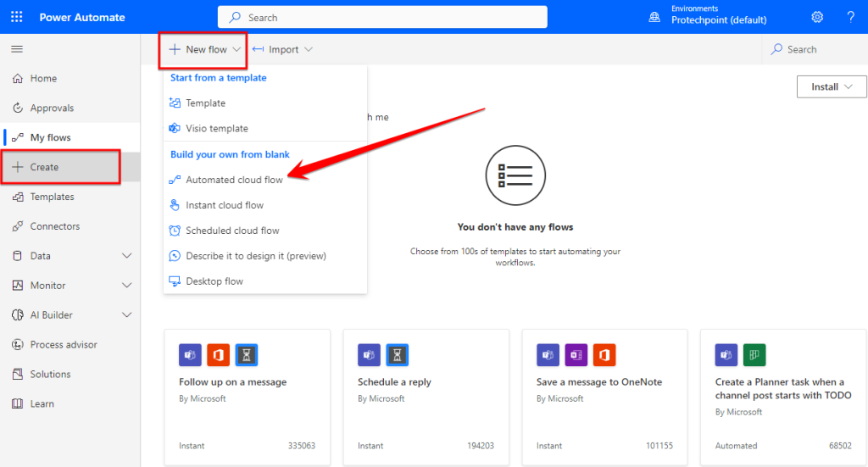Open the Schedule a reply template card

(x=426, y=398)
